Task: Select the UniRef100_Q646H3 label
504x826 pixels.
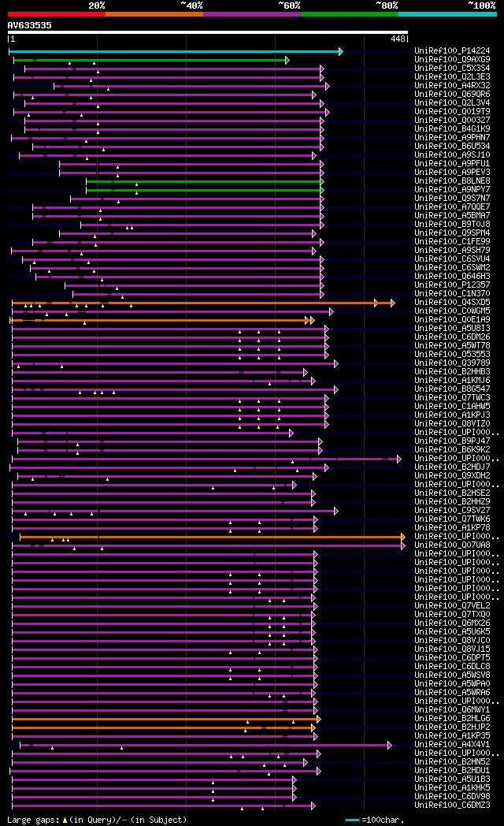Action: (452, 276)
